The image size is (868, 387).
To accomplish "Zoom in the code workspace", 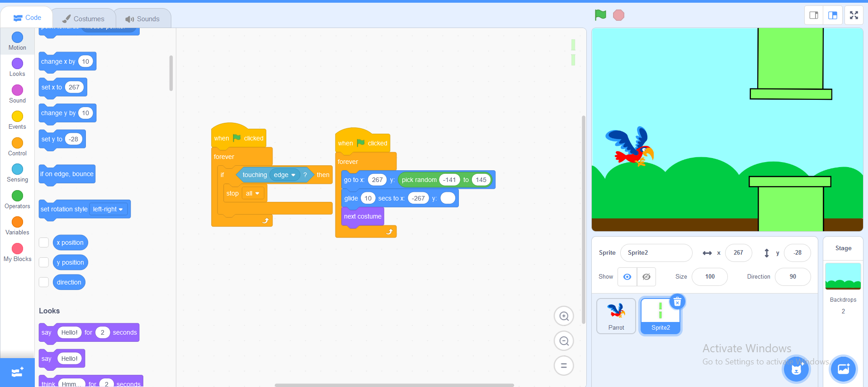I will point(564,316).
